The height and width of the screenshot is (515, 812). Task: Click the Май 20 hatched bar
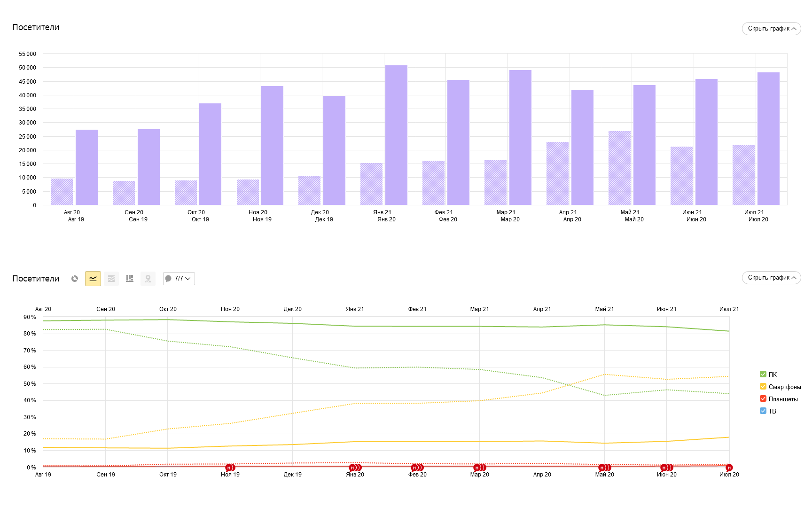coord(619,168)
